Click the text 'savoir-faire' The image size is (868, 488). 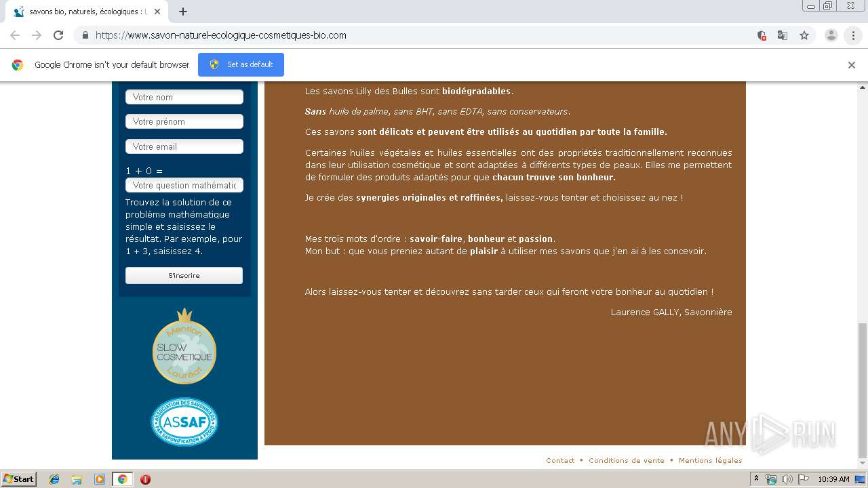pyautogui.click(x=436, y=239)
